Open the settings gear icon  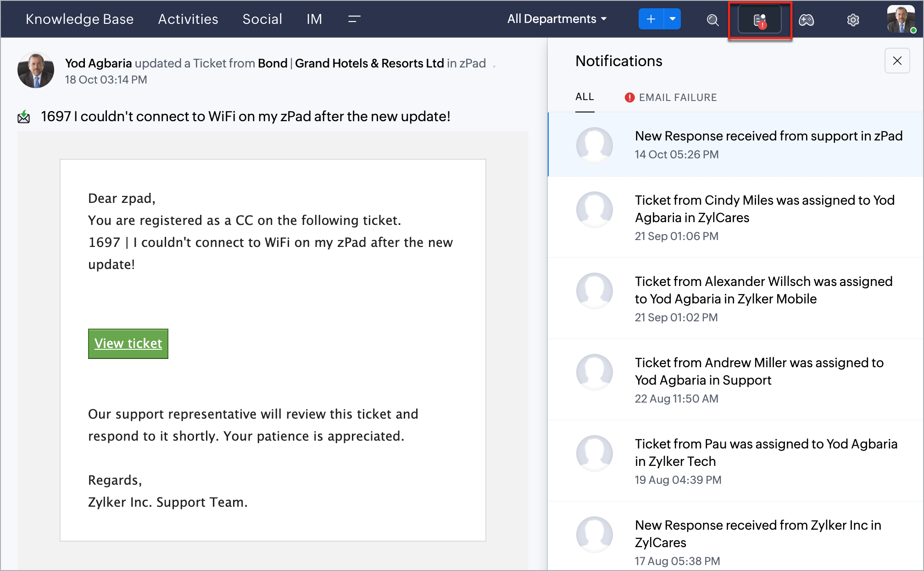tap(852, 20)
